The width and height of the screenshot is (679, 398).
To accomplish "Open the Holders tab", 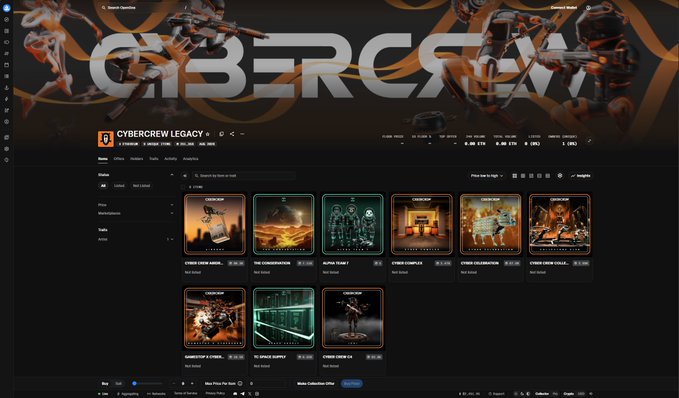I will click(137, 159).
